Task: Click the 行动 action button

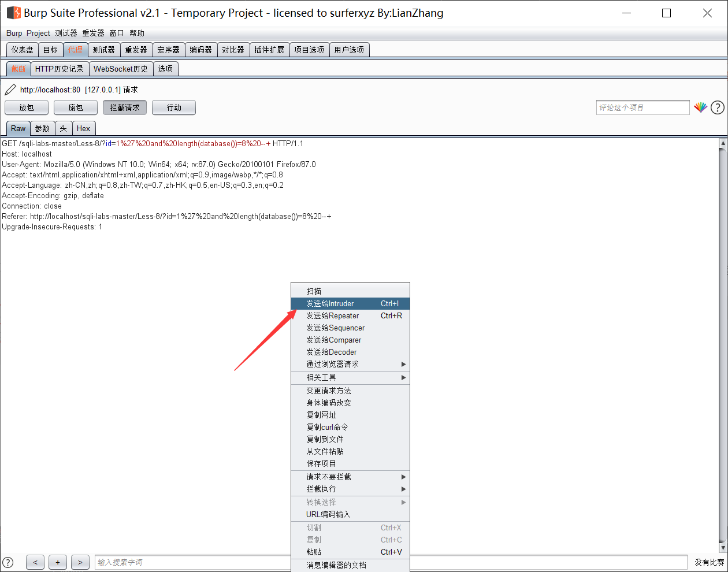Action: [x=174, y=107]
